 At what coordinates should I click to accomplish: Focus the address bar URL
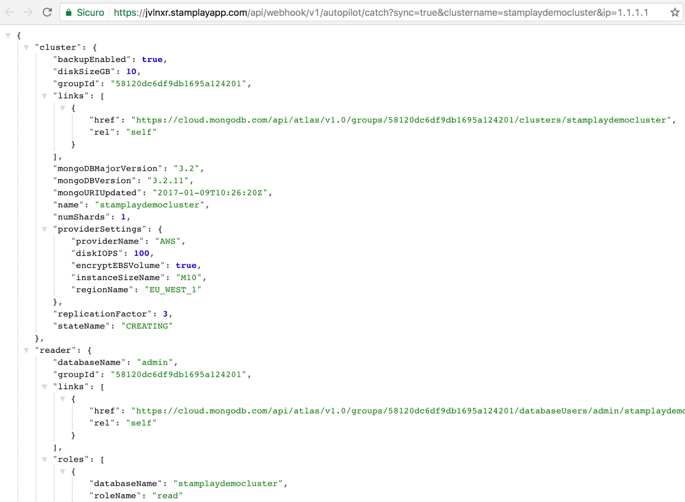click(381, 13)
